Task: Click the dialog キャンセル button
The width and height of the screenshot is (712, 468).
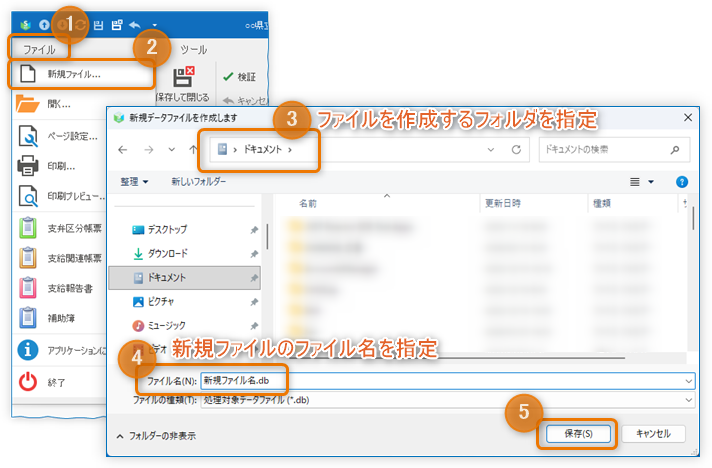Action: click(653, 434)
